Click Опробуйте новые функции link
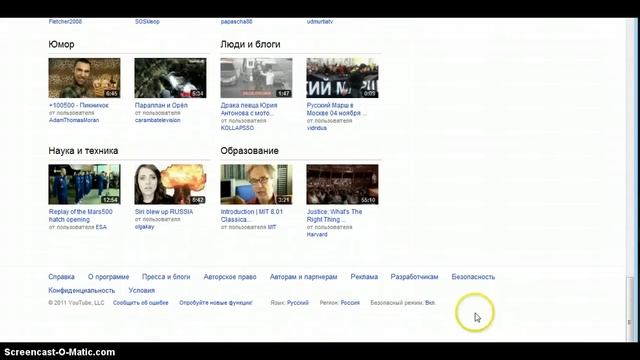The width and height of the screenshot is (640, 360). [x=216, y=303]
